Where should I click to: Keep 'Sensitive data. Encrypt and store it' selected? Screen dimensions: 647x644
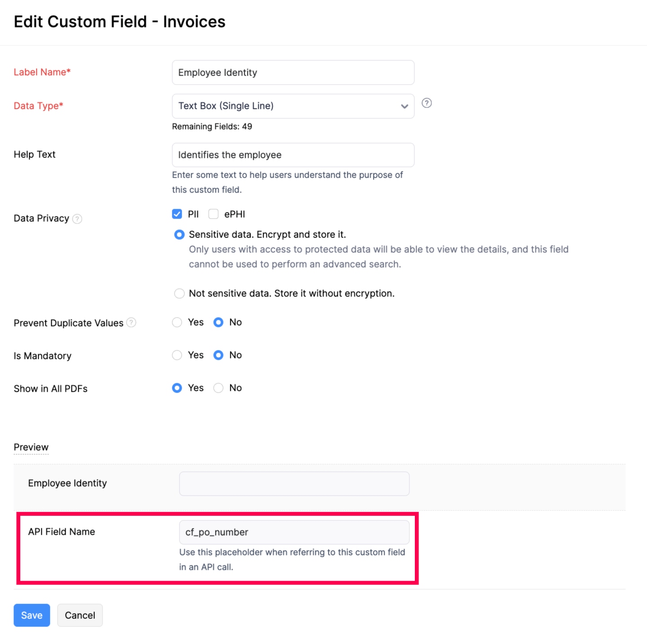(x=179, y=234)
